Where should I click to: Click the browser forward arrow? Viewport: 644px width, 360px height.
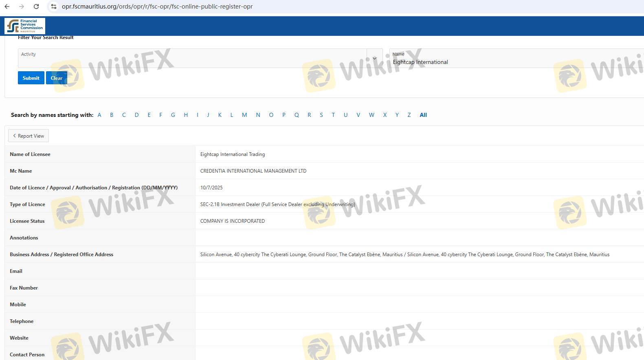pyautogui.click(x=22, y=7)
